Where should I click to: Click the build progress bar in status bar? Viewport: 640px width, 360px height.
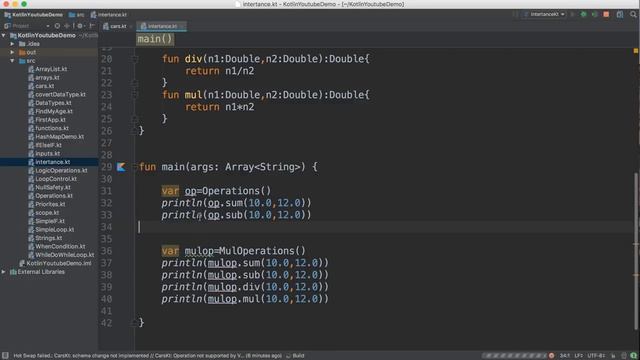click(515, 356)
